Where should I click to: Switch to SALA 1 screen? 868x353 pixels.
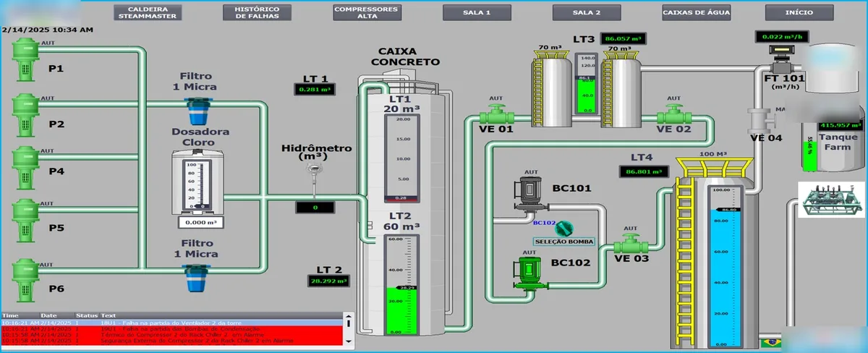[x=477, y=12]
